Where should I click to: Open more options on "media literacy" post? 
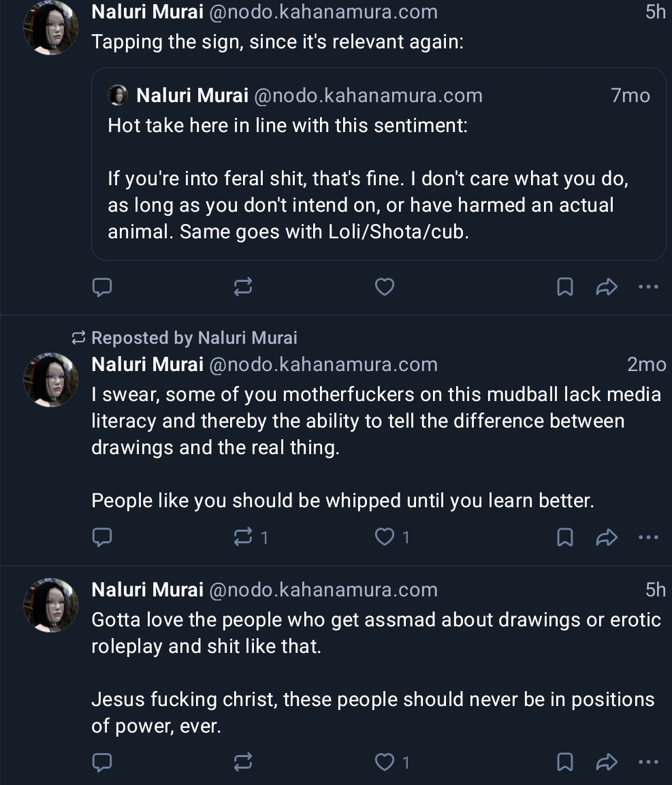(x=648, y=538)
